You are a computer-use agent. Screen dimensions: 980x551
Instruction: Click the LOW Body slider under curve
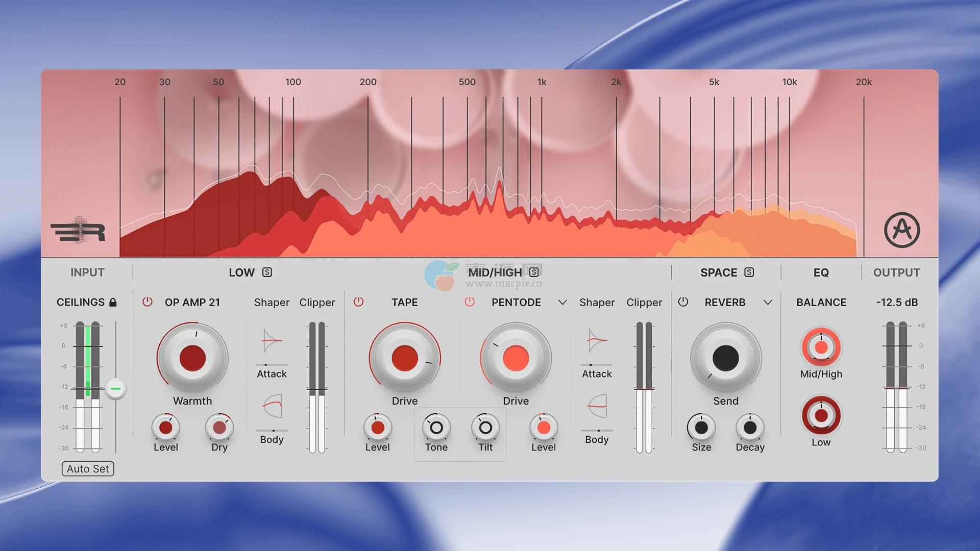272,431
